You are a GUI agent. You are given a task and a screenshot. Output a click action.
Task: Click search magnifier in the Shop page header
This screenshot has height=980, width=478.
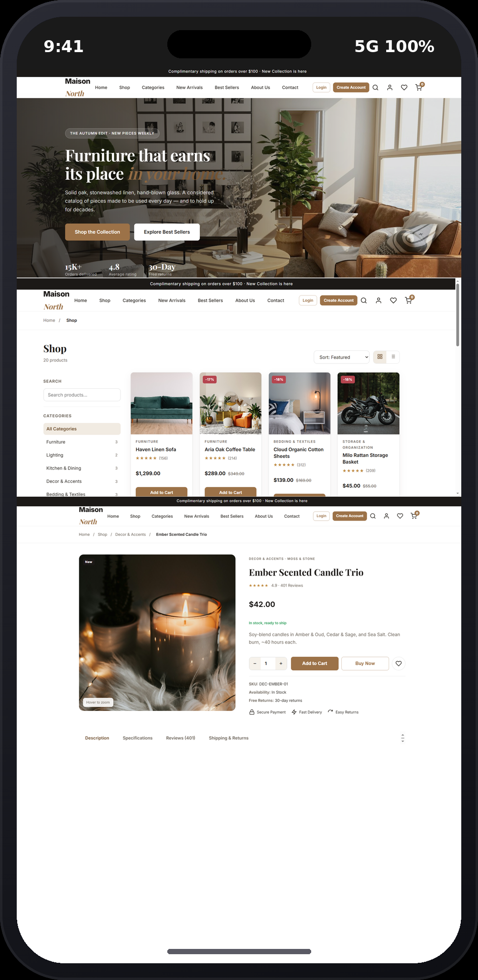click(364, 301)
